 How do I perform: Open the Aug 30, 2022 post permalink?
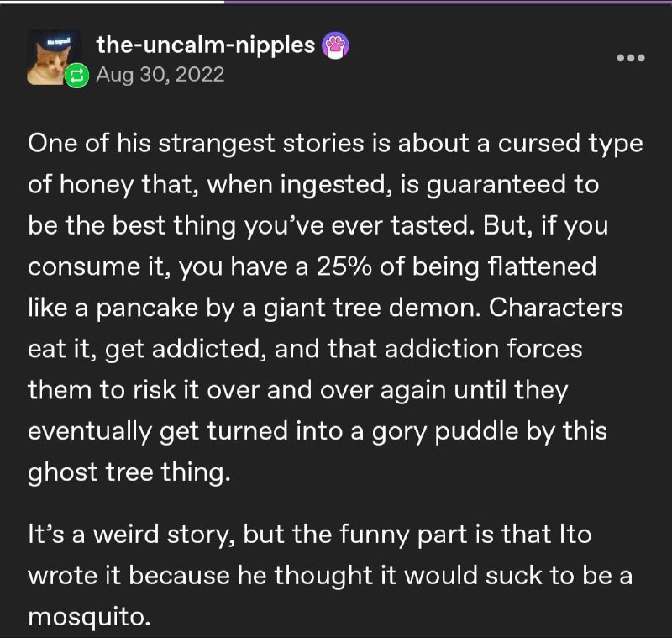(x=160, y=75)
